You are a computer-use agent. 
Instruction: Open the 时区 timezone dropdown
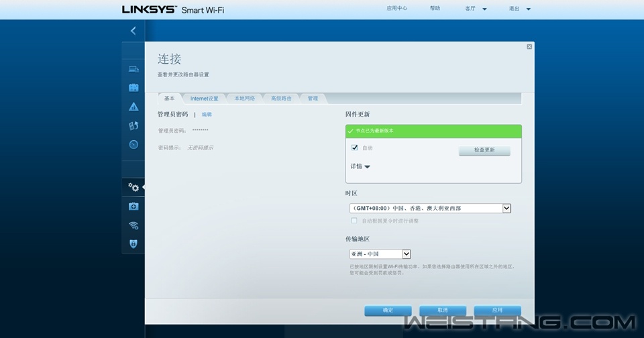click(x=430, y=209)
